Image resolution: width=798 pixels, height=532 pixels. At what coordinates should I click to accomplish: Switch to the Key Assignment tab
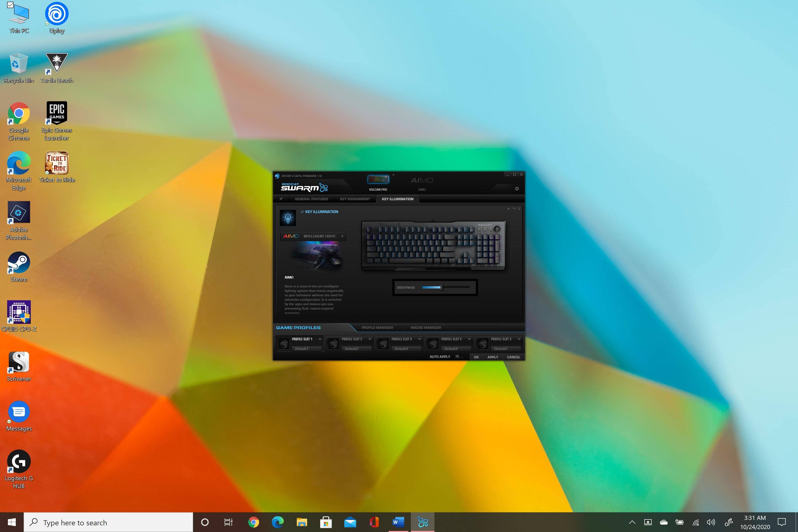[355, 199]
